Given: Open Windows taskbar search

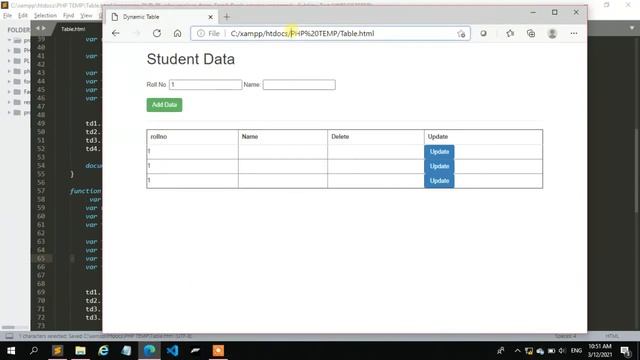Looking at the screenshot, I should click(34, 351).
